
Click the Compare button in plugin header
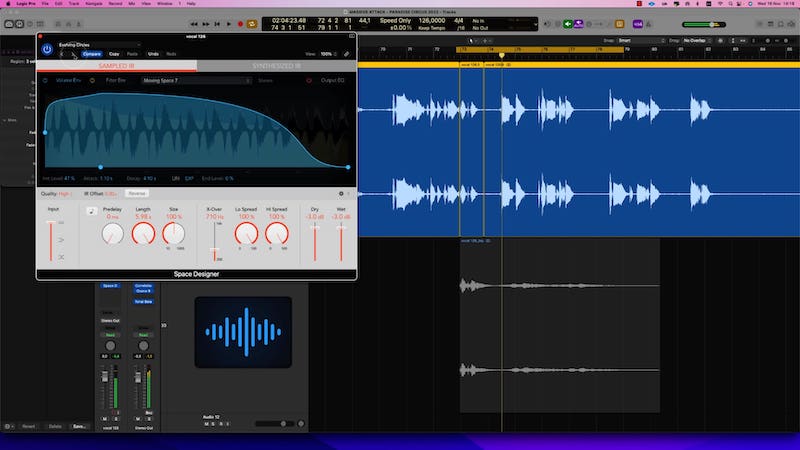92,54
